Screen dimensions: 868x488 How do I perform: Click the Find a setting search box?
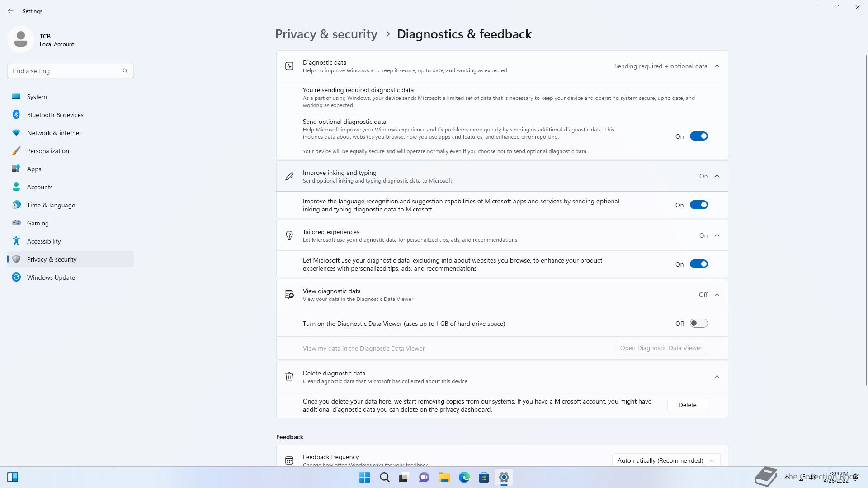(x=71, y=71)
